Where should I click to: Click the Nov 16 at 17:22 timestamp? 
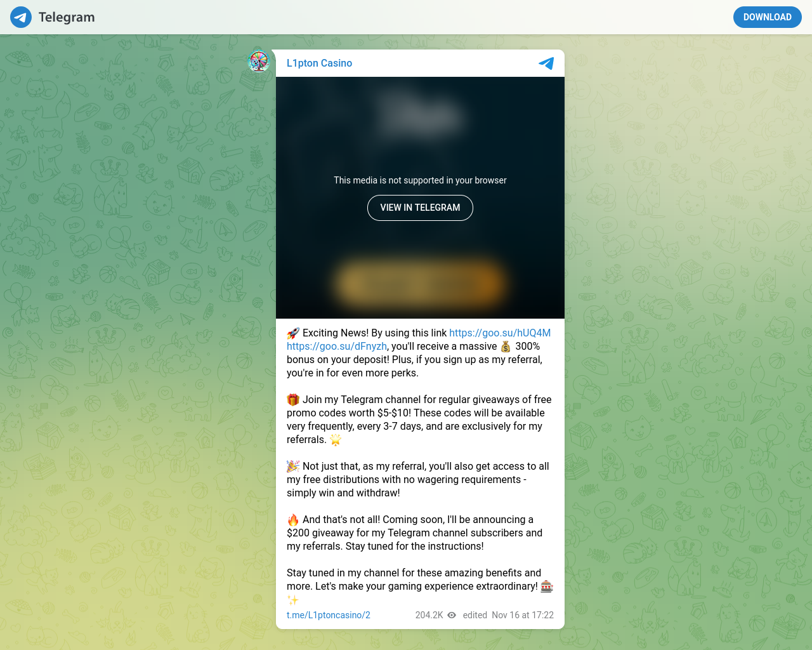pos(523,615)
